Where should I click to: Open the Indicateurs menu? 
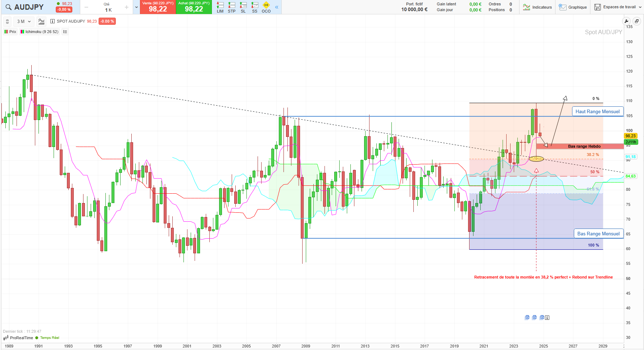click(x=538, y=7)
